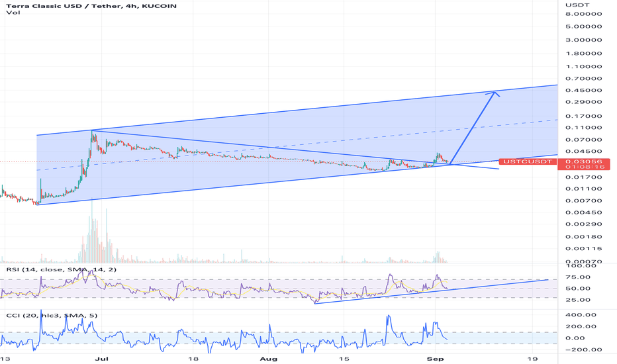Click the 0.00180 price axis value
Image resolution: width=617 pixels, height=364 pixels.
point(583,236)
